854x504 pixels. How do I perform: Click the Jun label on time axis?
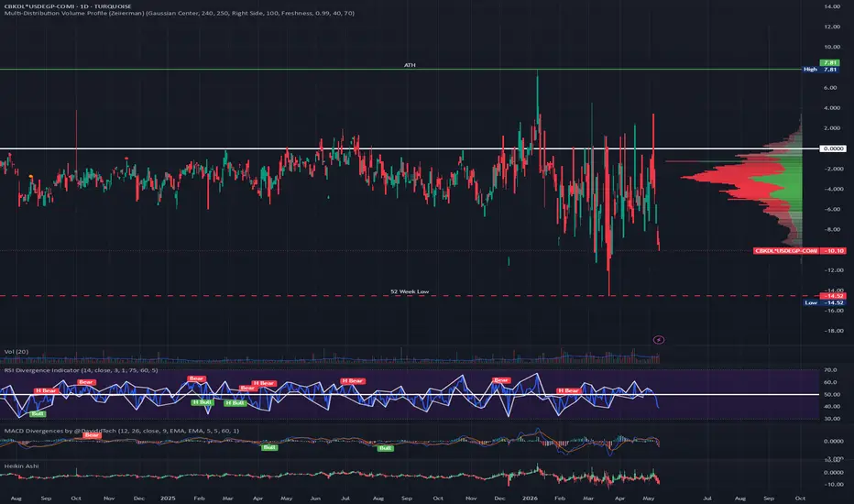[x=315, y=498]
